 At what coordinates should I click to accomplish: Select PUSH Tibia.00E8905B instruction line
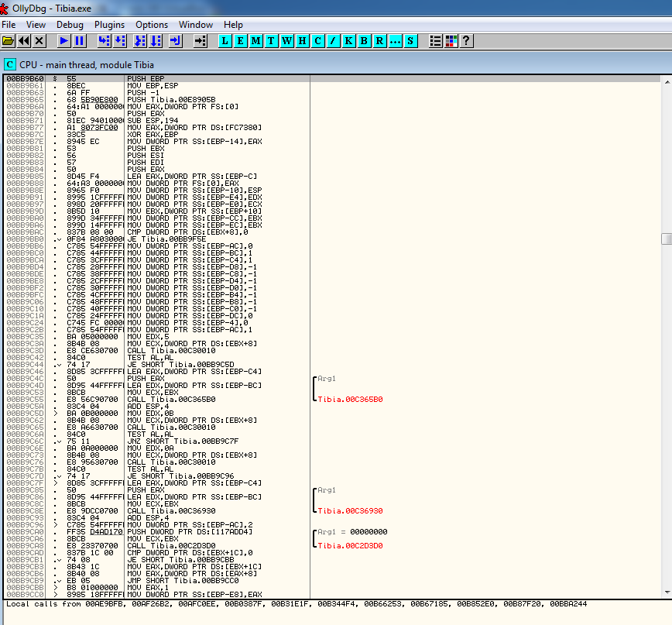(171, 100)
